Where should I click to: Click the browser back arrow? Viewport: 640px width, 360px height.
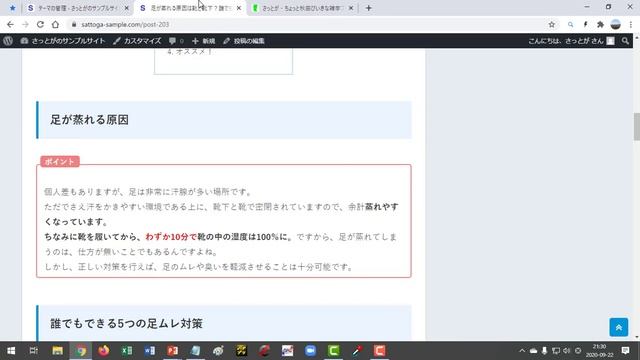(10, 24)
